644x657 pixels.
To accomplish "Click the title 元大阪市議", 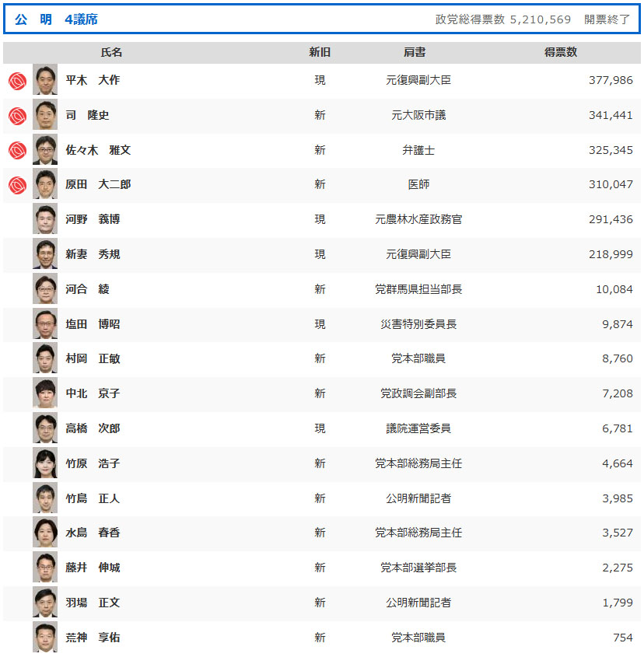I will tap(418, 115).
